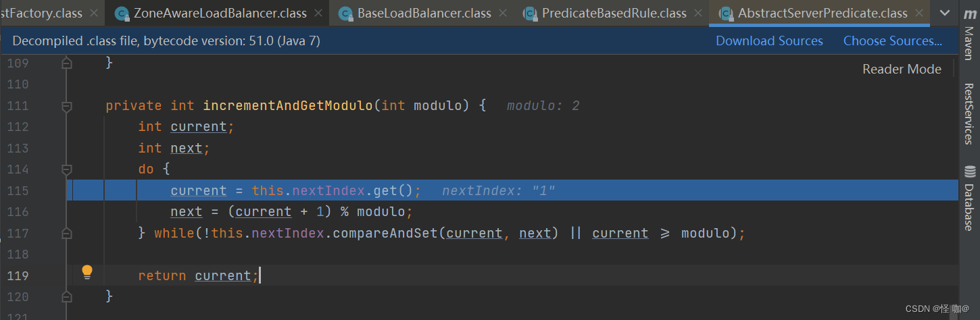Toggle Reader Mode for the editor
This screenshot has width=980, height=320.
(x=902, y=69)
